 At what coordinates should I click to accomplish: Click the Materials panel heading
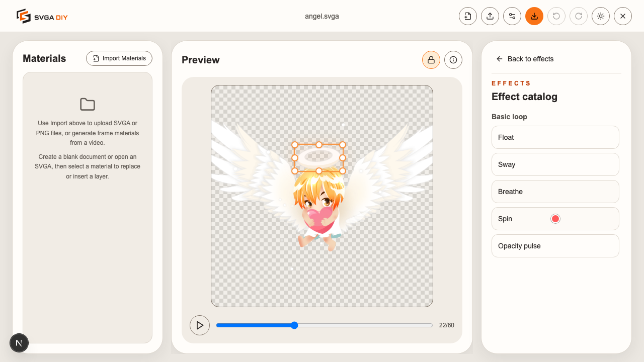click(44, 58)
